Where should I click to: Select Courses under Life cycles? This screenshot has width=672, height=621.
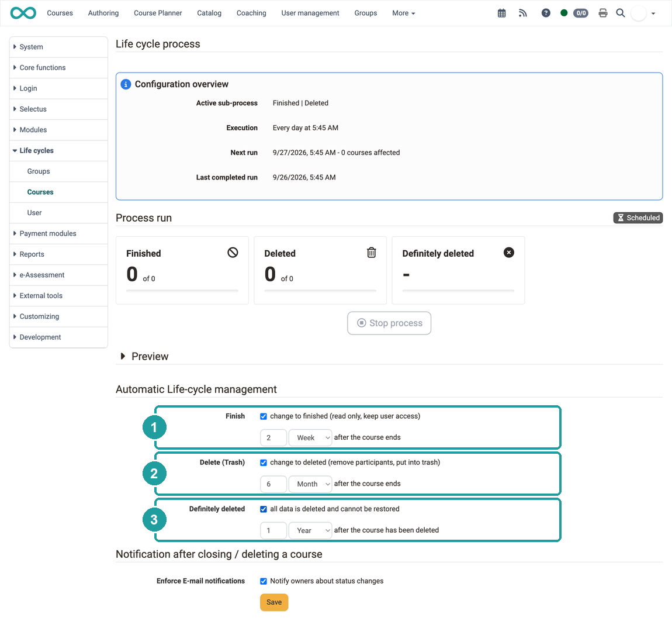pyautogui.click(x=58, y=192)
